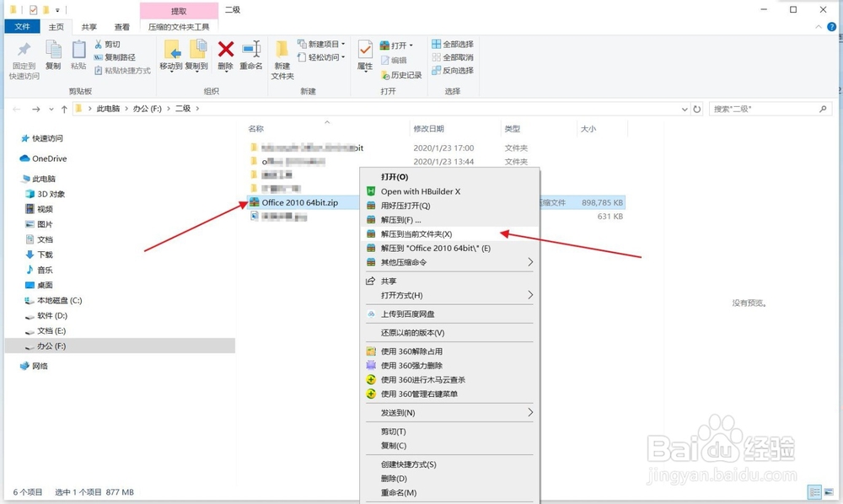Image resolution: width=843 pixels, height=504 pixels.
Task: Click Copy Path in the clipboard group
Action: point(115,57)
